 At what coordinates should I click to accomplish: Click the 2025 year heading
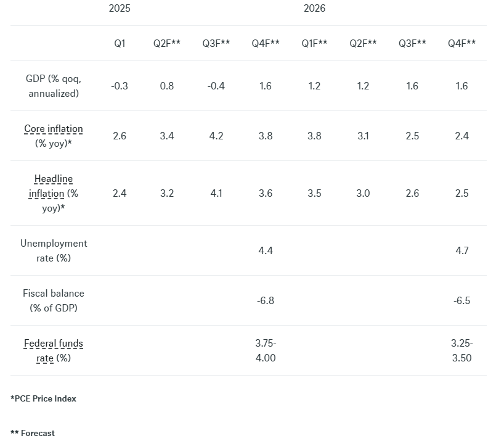[120, 9]
